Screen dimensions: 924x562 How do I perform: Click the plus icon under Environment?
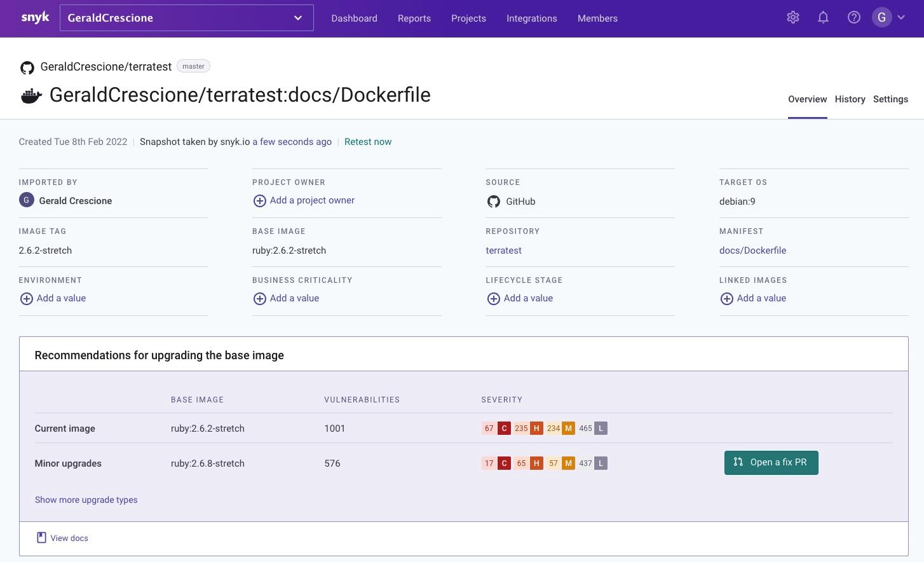click(26, 299)
